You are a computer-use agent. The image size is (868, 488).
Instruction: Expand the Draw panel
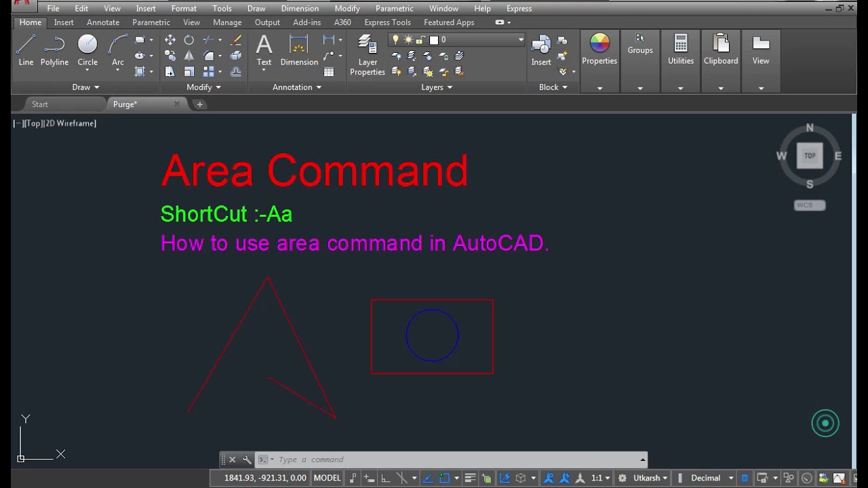click(x=86, y=87)
